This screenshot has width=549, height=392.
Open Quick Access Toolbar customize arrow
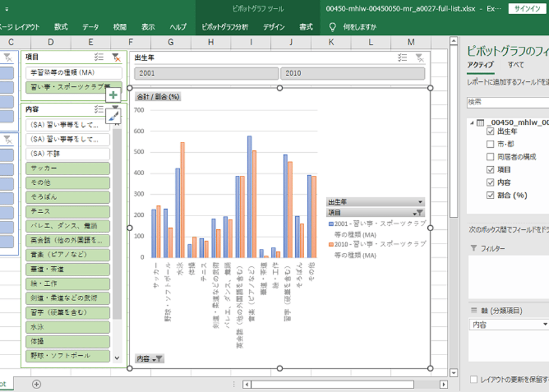point(7,10)
